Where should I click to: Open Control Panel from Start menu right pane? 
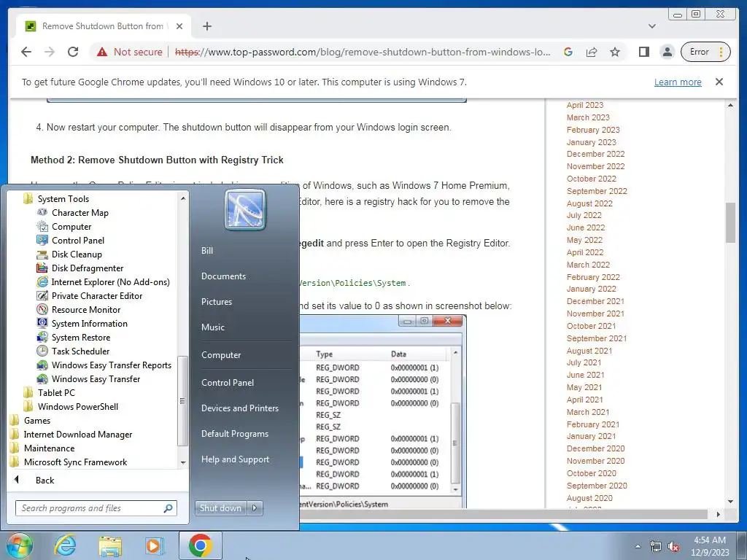coord(228,383)
